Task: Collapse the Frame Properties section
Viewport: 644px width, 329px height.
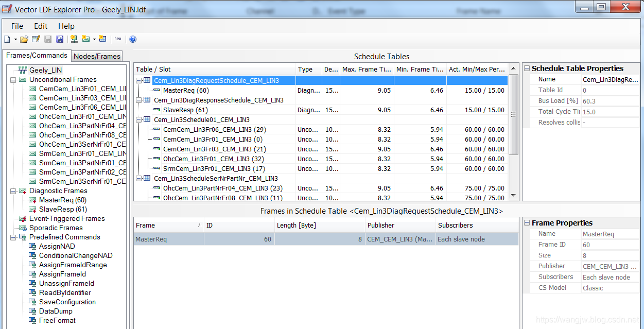Action: click(x=527, y=223)
